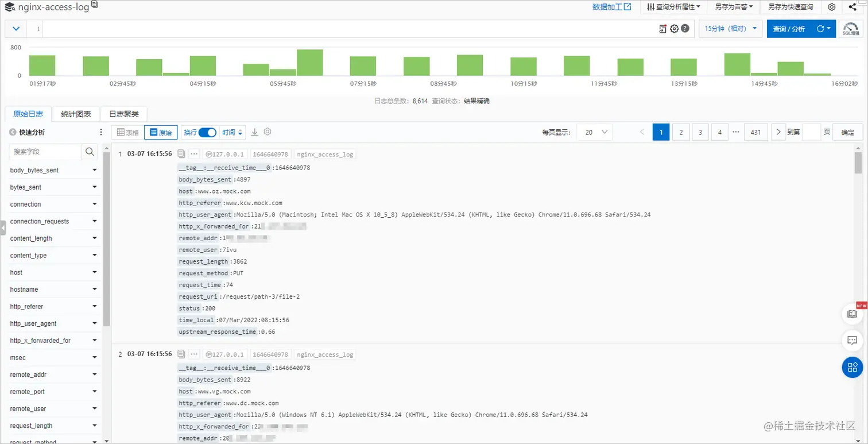This screenshot has height=444, width=868.
Task: Expand bytes_sent field in quick analysis
Action: click(95, 187)
